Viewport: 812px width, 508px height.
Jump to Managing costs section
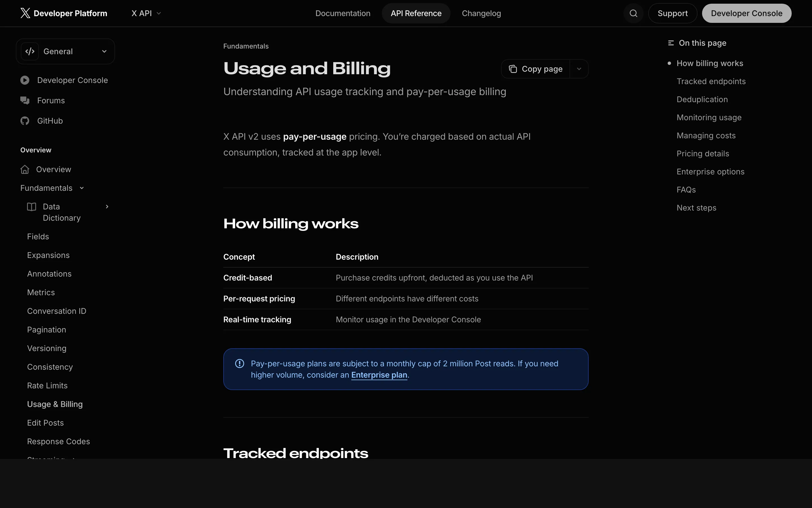tap(706, 135)
